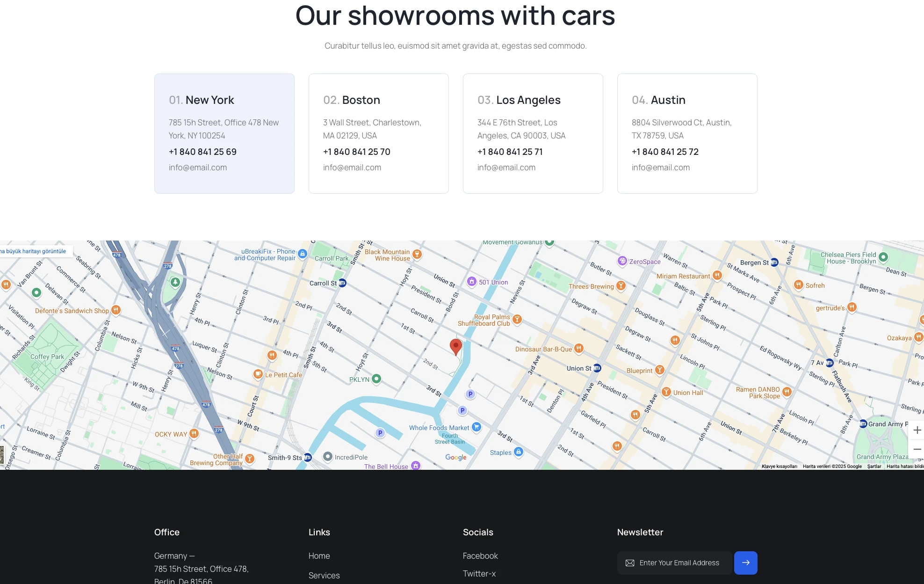Screen dimensions: 924x584
Task: Click the Le Petit Cafe marker
Action: click(258, 374)
